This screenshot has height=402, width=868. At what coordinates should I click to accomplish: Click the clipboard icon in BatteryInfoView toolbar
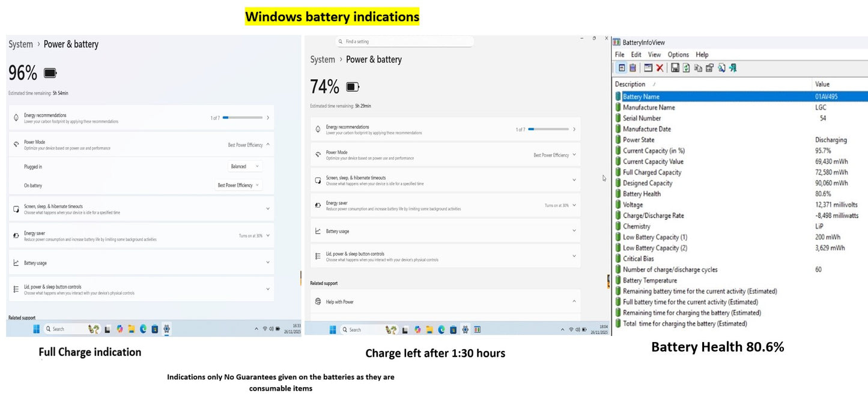[633, 68]
